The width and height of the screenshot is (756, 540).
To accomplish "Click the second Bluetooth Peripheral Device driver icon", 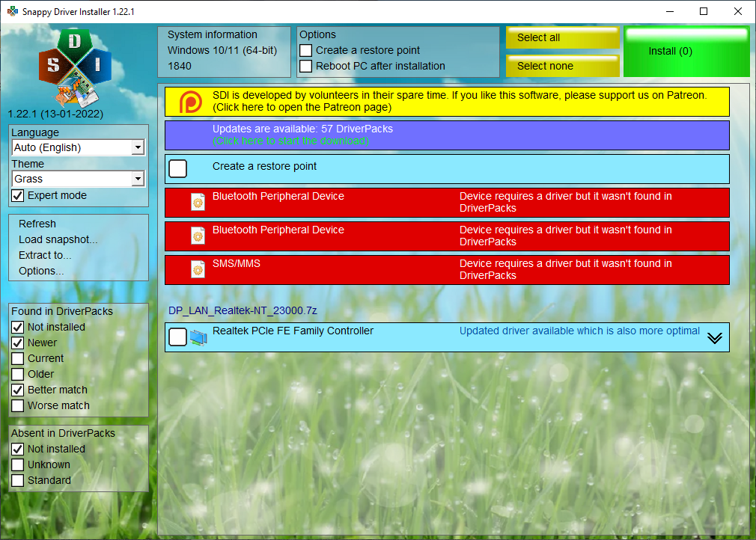I will (x=198, y=236).
